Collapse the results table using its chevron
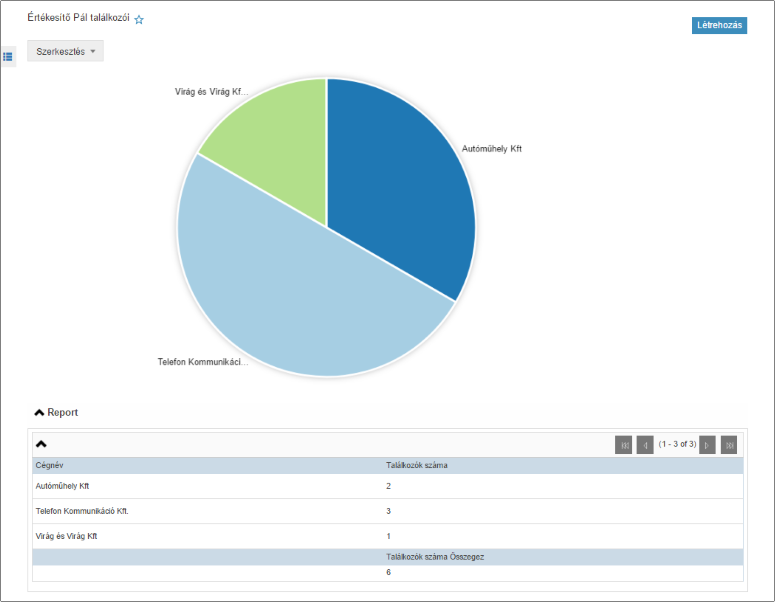Viewport: 775px width, 602px height. pos(42,443)
